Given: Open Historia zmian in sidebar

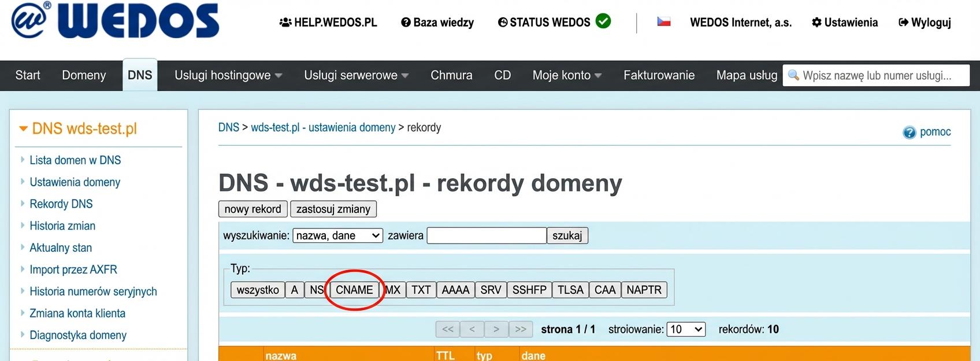Looking at the screenshot, I should [62, 226].
